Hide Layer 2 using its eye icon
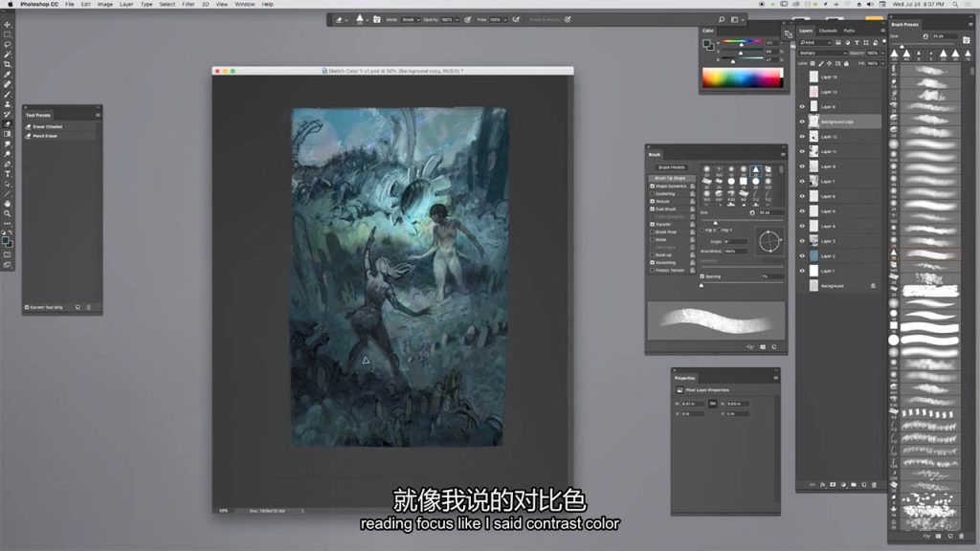The height and width of the screenshot is (551, 980). coord(803,256)
